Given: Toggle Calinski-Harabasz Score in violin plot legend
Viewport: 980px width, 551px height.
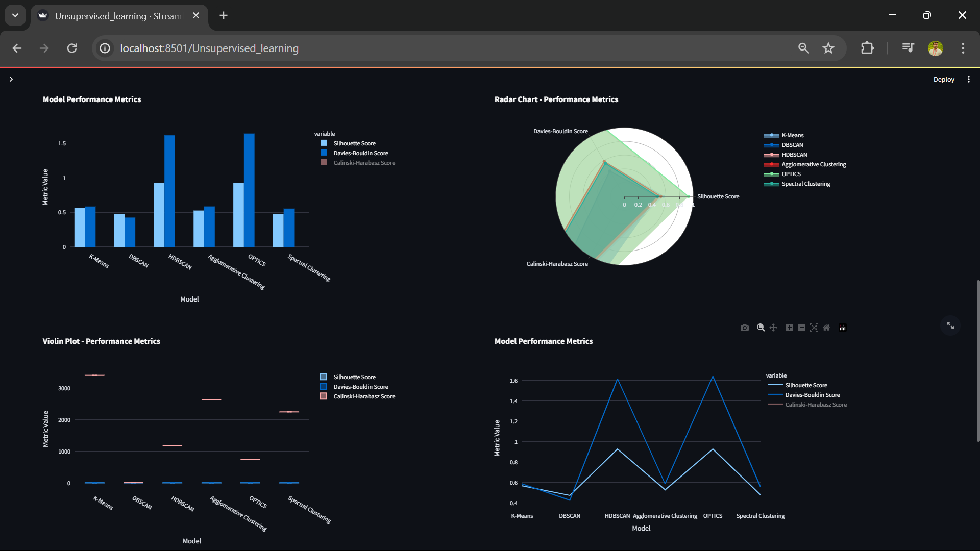Looking at the screenshot, I should click(x=358, y=396).
